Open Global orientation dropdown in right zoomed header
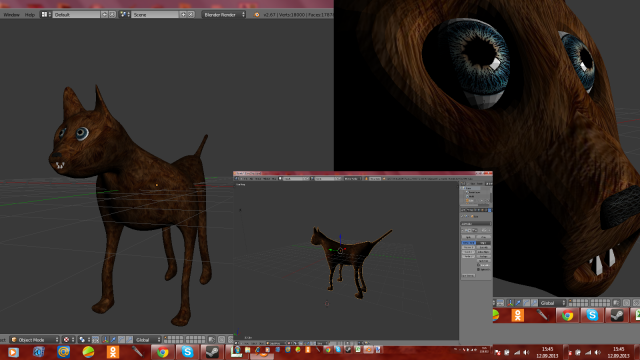 (x=552, y=303)
